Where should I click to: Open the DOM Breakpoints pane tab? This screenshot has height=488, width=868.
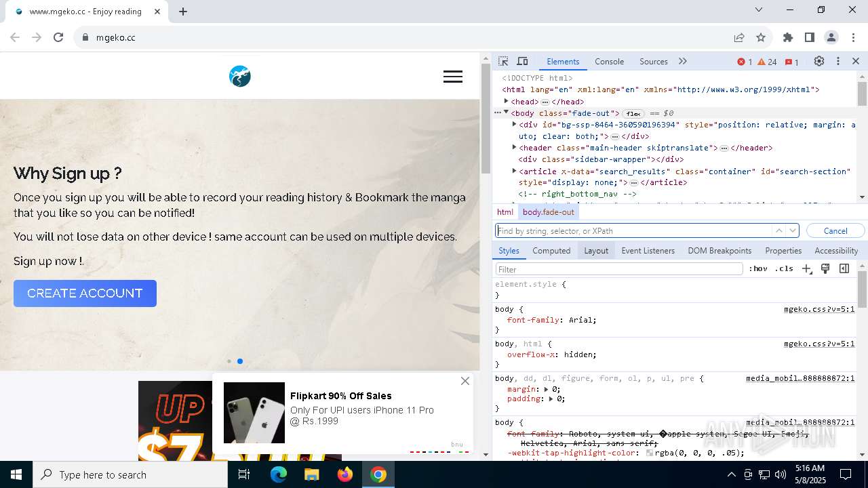[x=719, y=251]
